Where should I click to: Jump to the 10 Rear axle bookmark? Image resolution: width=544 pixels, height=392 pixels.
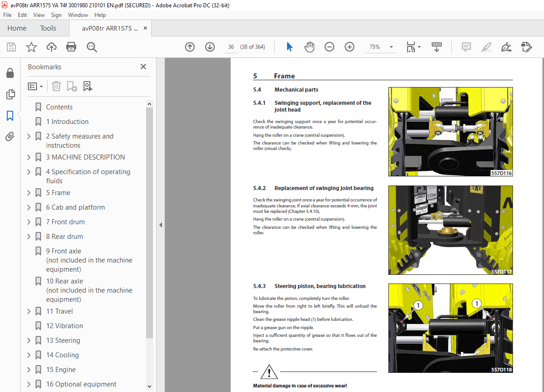89,290
